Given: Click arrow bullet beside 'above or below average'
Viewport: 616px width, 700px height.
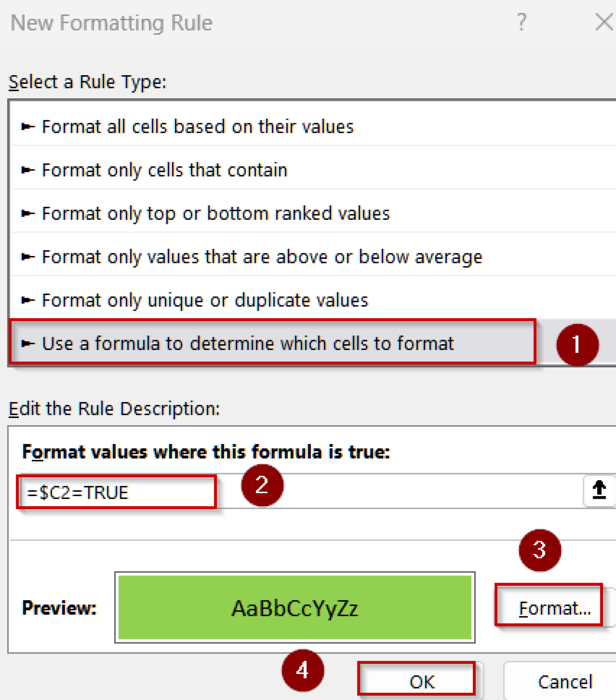Looking at the screenshot, I should click(x=28, y=257).
